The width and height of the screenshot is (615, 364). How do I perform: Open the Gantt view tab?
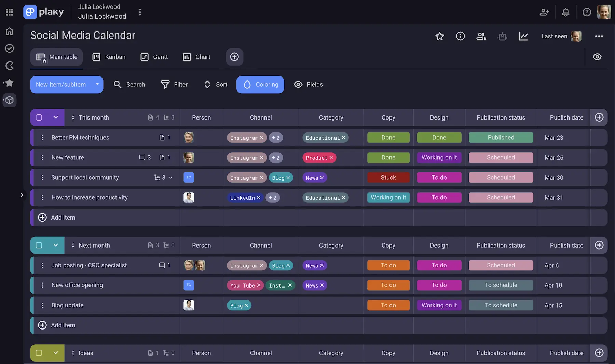pos(154,57)
